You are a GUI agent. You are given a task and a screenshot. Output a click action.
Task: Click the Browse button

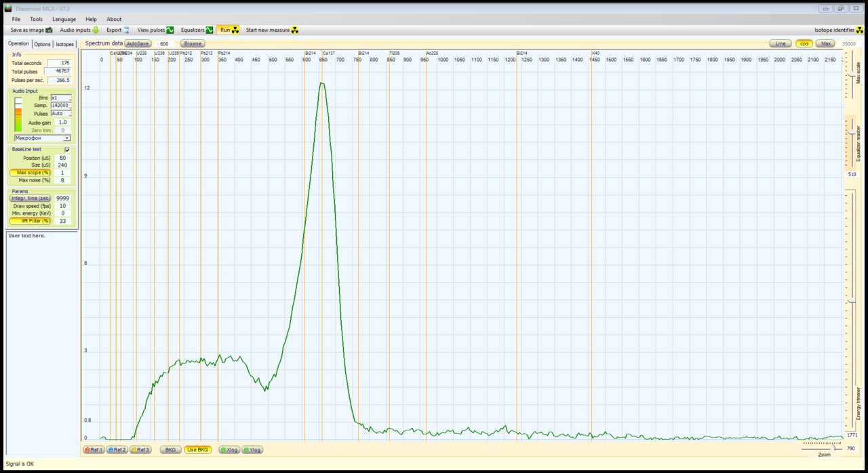[193, 43]
